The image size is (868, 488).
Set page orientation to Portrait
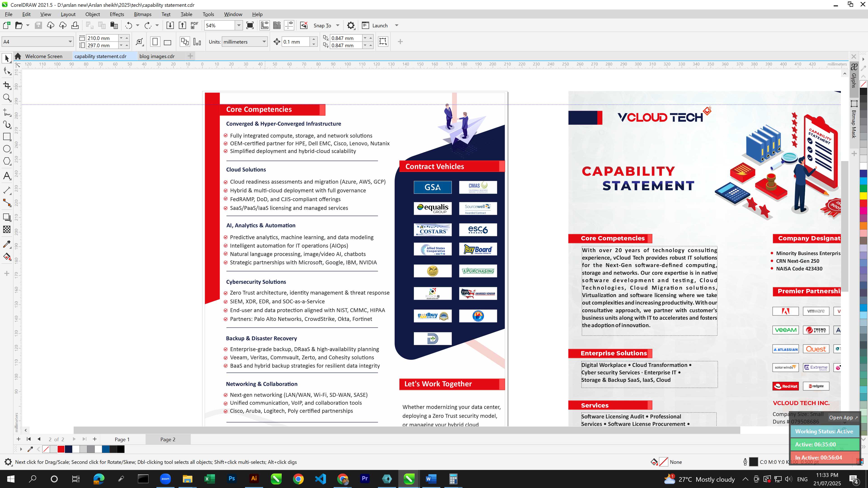point(155,42)
